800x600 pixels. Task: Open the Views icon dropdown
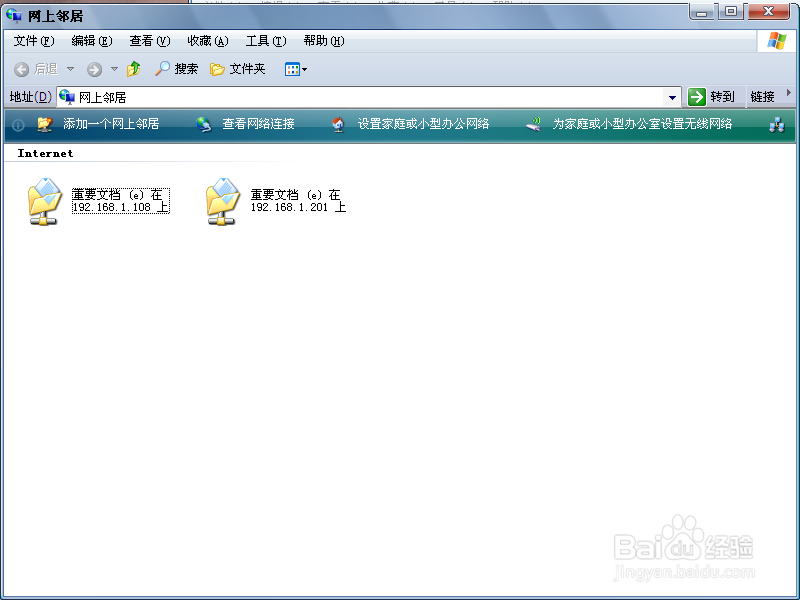295,69
